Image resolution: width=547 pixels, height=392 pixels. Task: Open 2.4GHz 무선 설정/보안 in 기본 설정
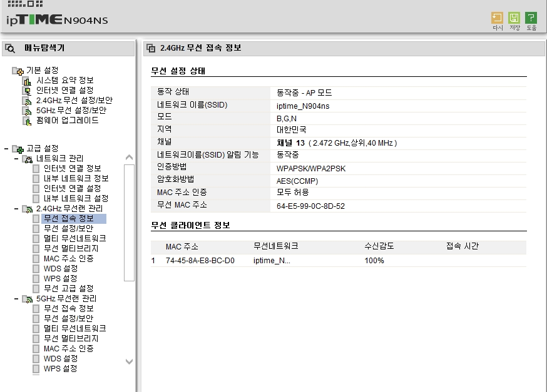[x=74, y=101]
